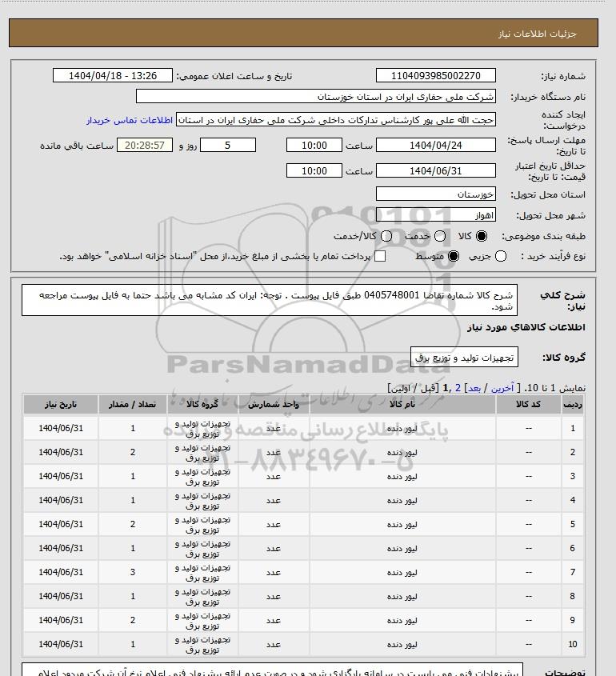The width and height of the screenshot is (616, 676).
Task: Click the واحد شمارش column header
Action: [x=274, y=404]
